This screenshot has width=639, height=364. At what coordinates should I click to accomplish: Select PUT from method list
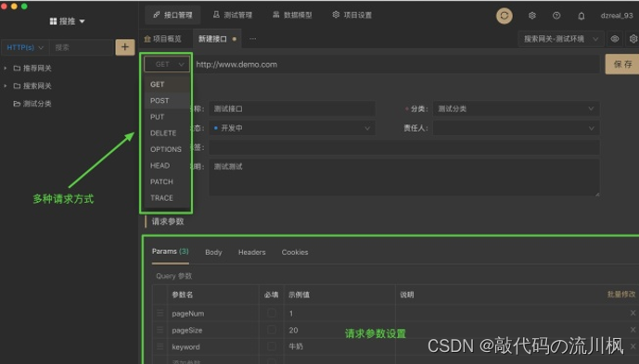[x=167, y=117]
